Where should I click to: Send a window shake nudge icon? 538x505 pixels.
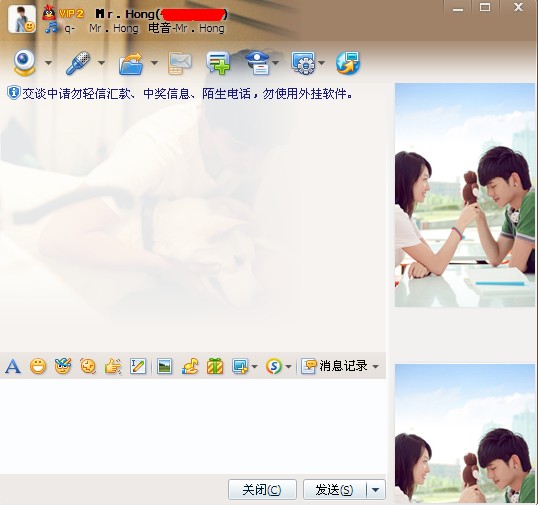(88, 366)
